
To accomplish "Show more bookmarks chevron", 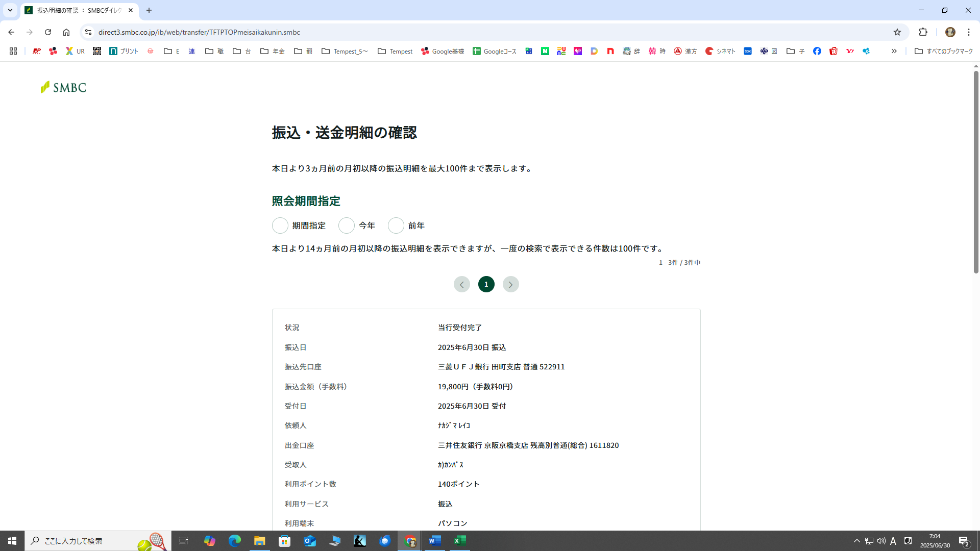I will tap(894, 51).
